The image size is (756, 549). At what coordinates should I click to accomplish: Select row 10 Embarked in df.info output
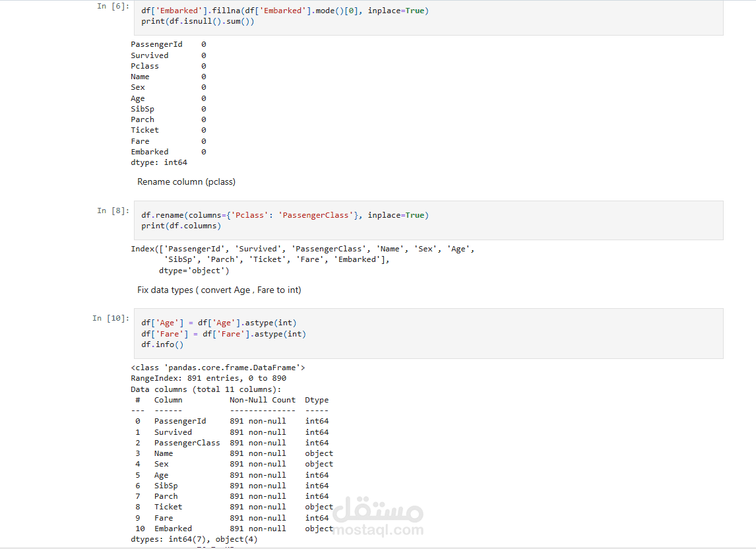234,529
